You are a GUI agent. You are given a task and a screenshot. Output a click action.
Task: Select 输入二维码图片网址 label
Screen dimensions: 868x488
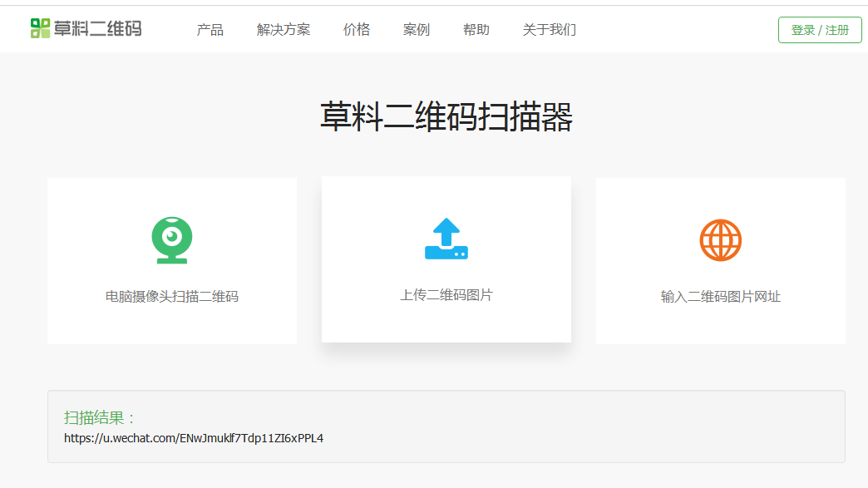click(720, 297)
